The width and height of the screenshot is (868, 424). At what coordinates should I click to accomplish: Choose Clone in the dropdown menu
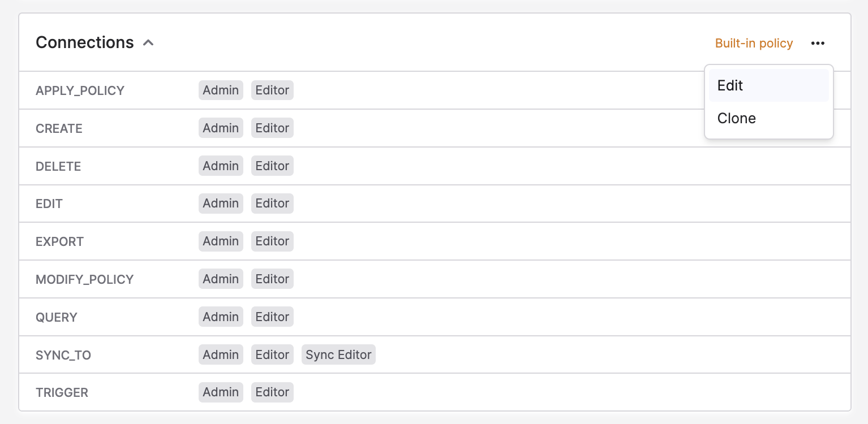tap(768, 118)
